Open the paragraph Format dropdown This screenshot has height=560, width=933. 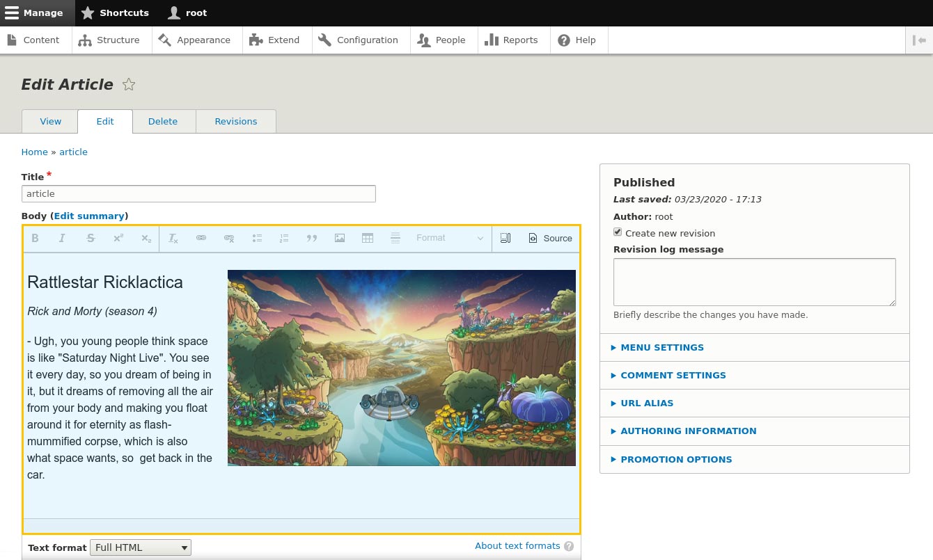[449, 238]
